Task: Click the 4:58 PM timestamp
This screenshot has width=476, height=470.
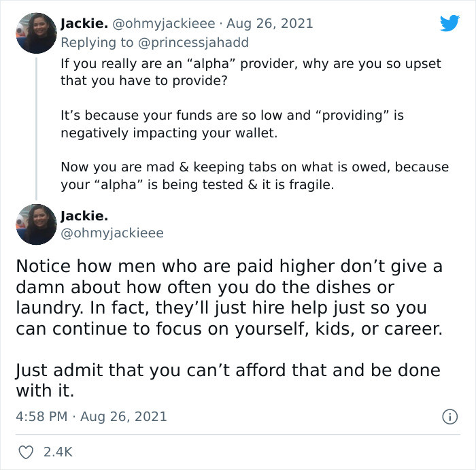Action: click(41, 416)
